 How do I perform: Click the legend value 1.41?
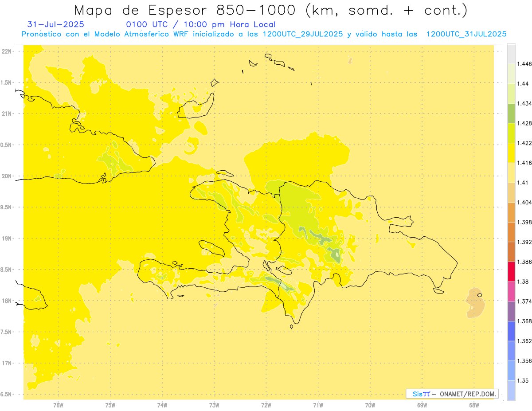[x=524, y=183]
